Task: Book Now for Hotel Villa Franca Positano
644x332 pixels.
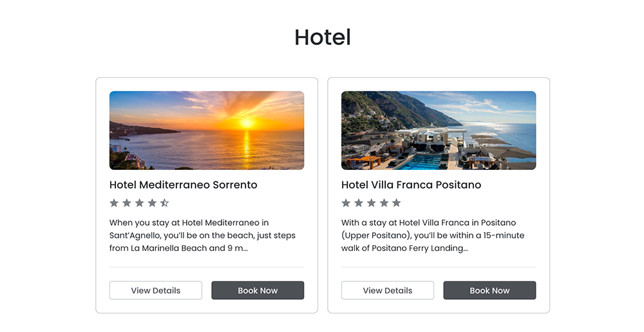Action: [489, 290]
